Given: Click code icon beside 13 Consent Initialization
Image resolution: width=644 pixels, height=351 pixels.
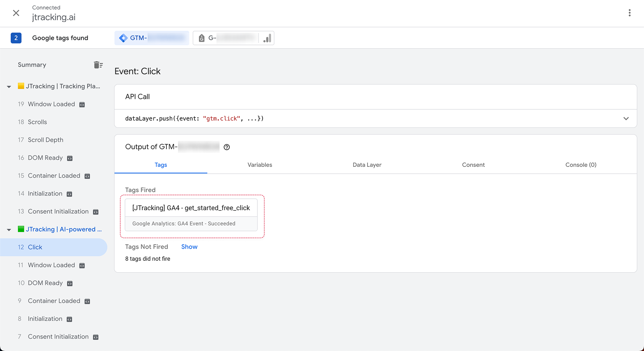Looking at the screenshot, I should (x=96, y=212).
